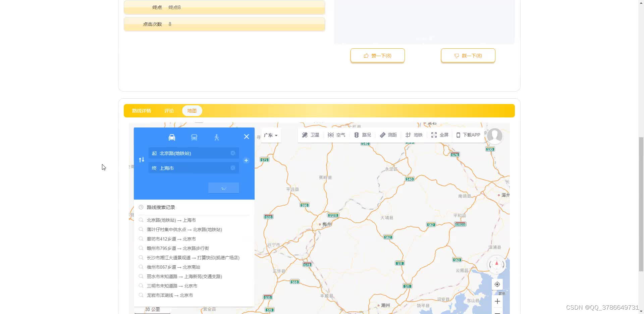This screenshot has height=314, width=644.
Task: Toggle the 路况 traffic layer
Action: pos(362,135)
